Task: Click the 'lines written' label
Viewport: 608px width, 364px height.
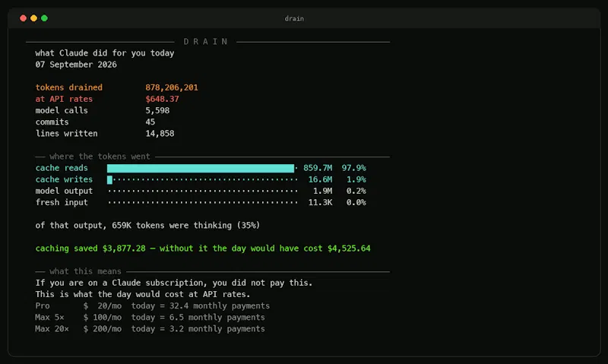Action: [x=66, y=133]
